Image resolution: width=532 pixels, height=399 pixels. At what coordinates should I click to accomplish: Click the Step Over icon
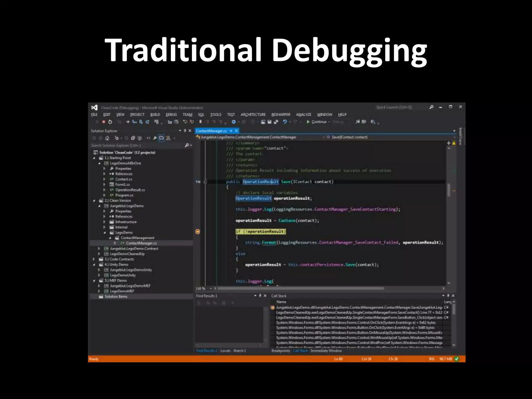(141, 122)
